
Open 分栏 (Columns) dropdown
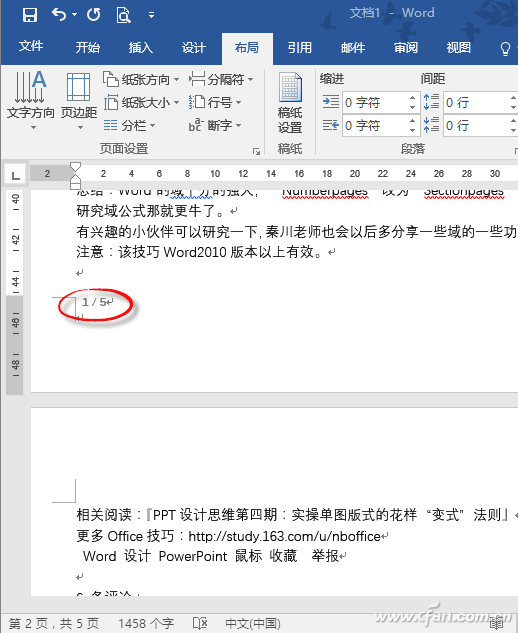click(x=129, y=126)
